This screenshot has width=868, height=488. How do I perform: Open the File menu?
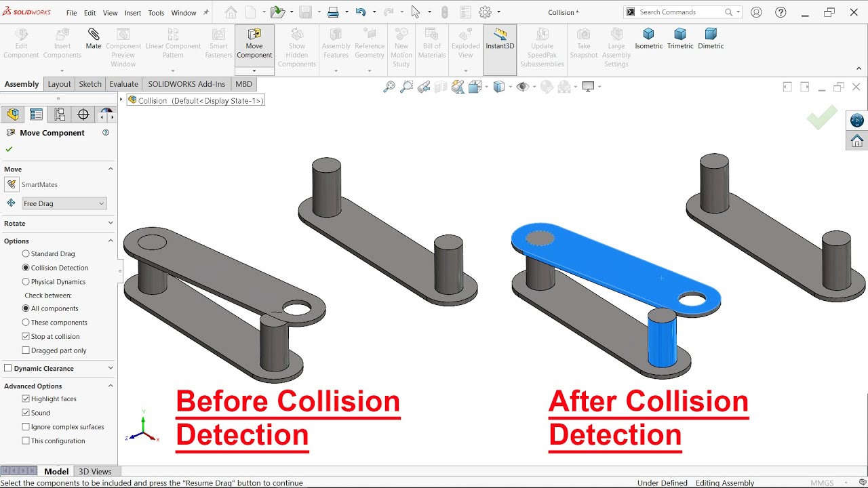pyautogui.click(x=71, y=12)
